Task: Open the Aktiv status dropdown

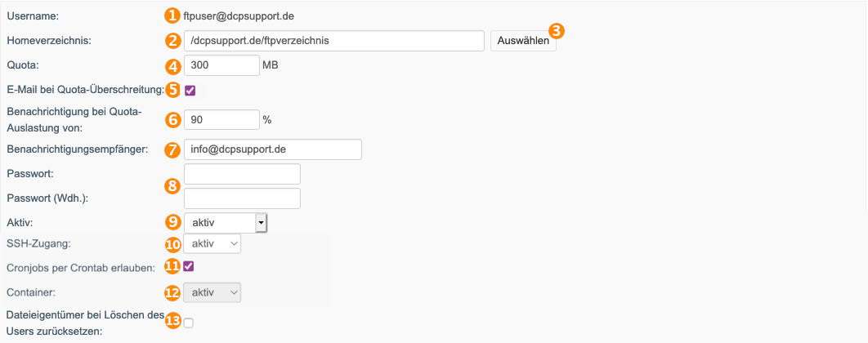Action: [226, 223]
